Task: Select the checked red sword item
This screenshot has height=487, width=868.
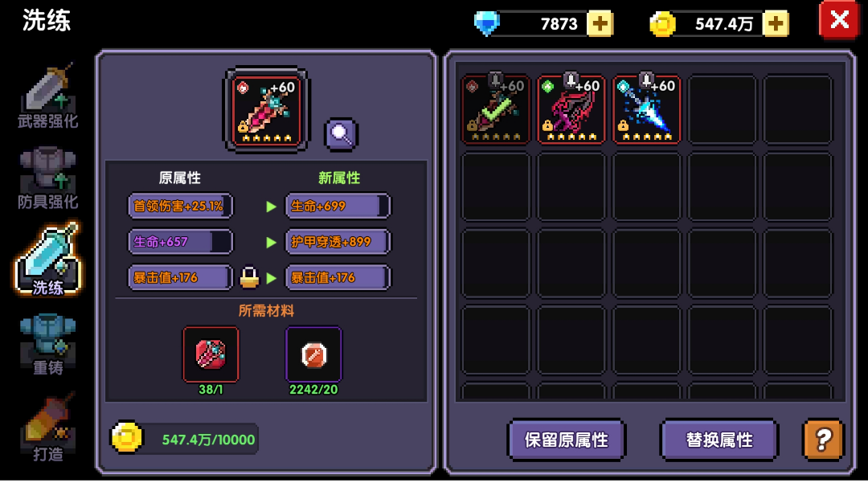Action: 495,109
